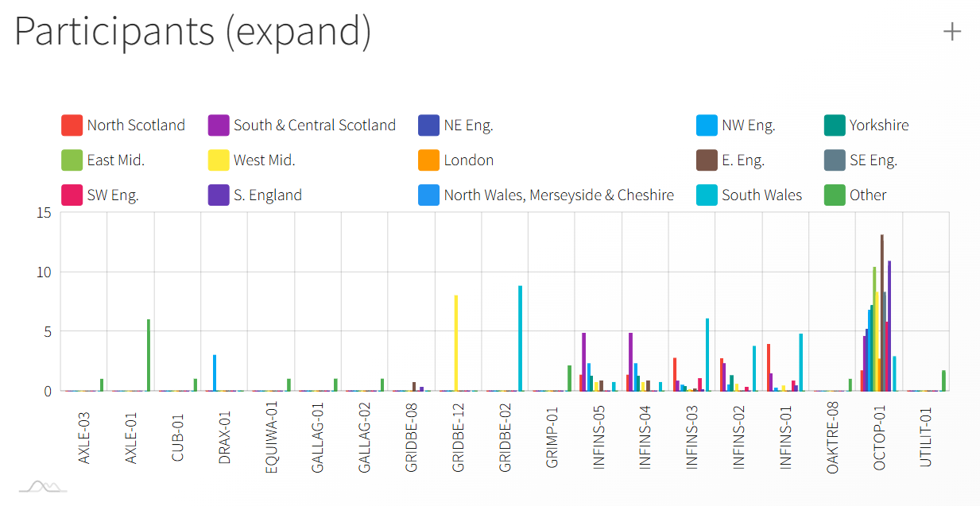This screenshot has width=980, height=506.
Task: Click Yorkshire teal legend swatch
Action: point(835,126)
